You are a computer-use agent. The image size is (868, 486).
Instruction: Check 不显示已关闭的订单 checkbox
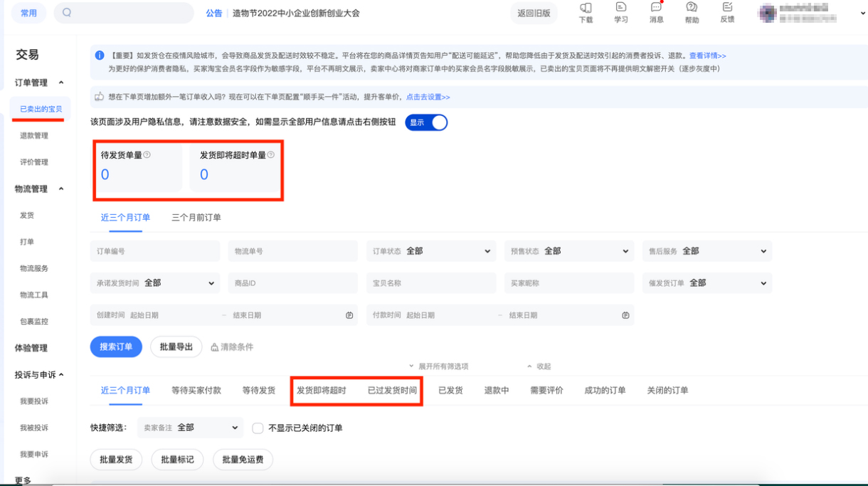click(258, 428)
